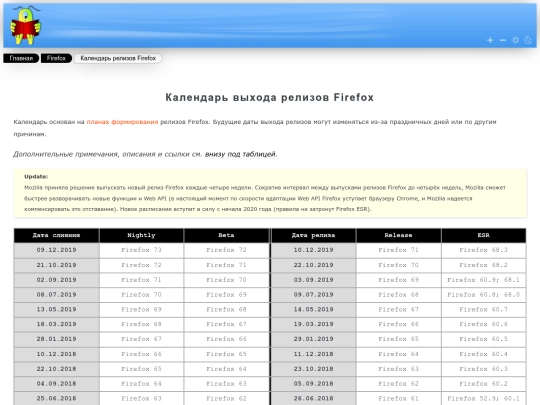The image size is (540, 405).
Task: Select release date cell 10.12.2019
Action: coord(313,250)
